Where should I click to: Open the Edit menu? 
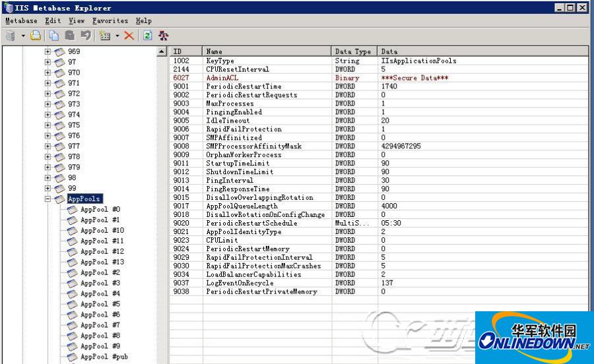tap(53, 21)
